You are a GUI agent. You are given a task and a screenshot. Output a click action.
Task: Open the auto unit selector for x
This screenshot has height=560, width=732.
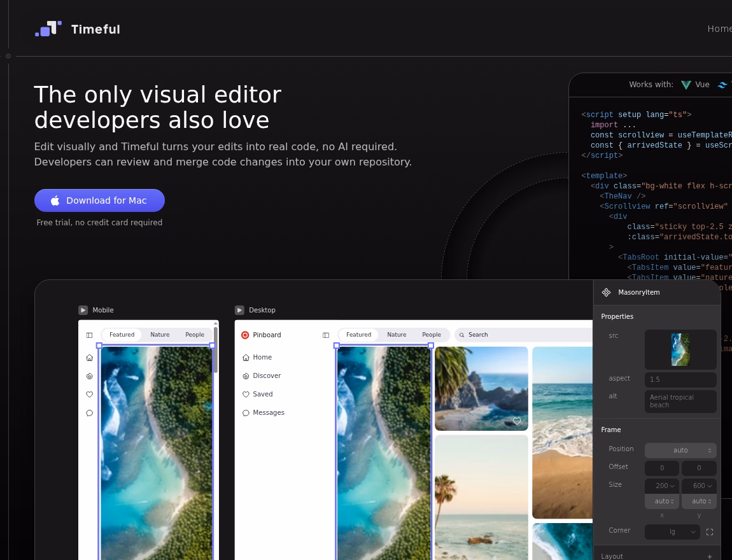661,501
